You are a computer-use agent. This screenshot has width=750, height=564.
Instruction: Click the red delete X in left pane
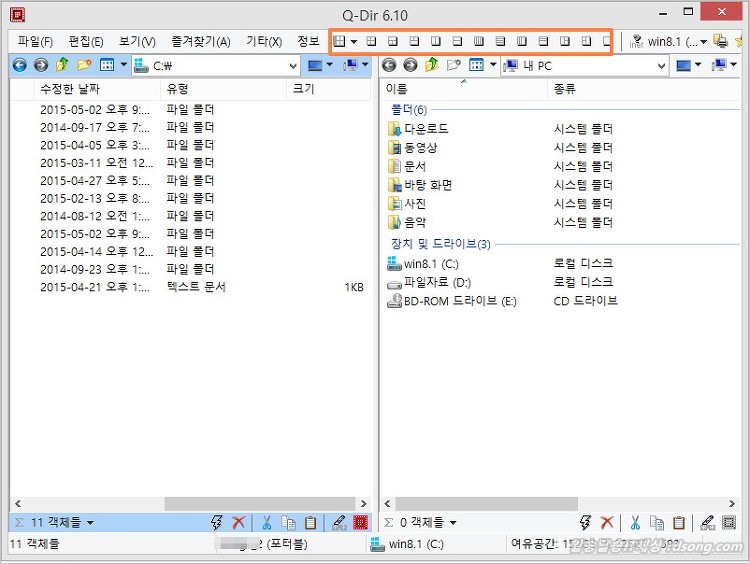[x=238, y=522]
